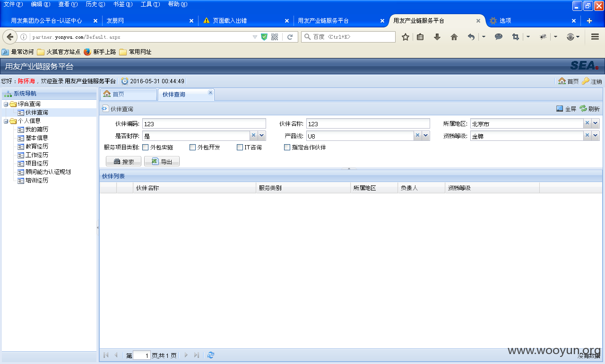The width and height of the screenshot is (605, 364).
Task: Click the site info icon in address bar
Action: 24,37
